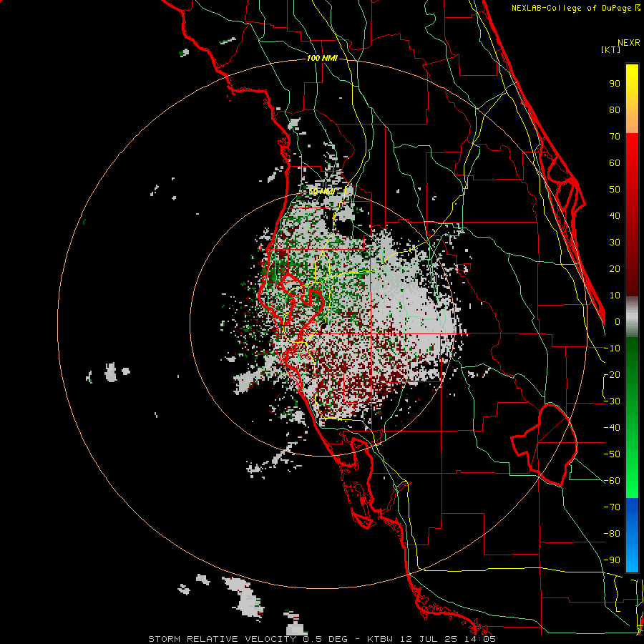Click the positive 40 scale value
Viewport: 644px width, 644px height.
tap(615, 215)
